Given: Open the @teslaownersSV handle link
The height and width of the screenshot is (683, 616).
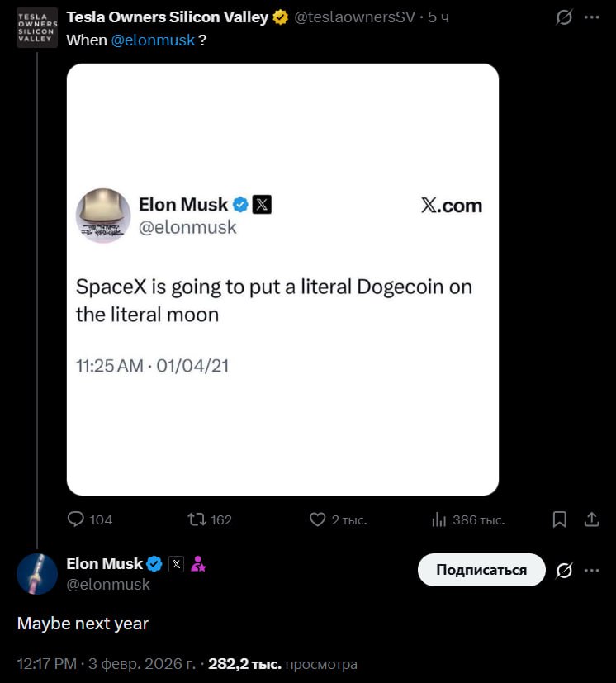Looking at the screenshot, I should tap(355, 17).
